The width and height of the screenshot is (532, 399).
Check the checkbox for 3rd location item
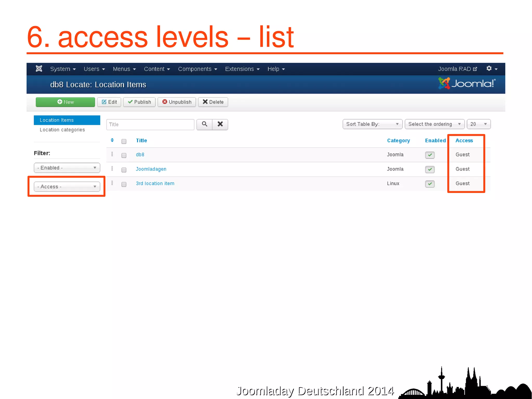[124, 184]
